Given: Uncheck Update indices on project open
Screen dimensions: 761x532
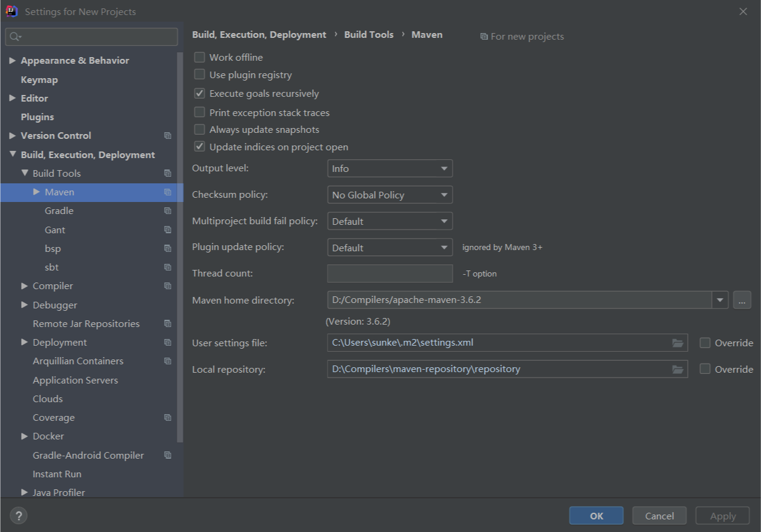Looking at the screenshot, I should [200, 147].
